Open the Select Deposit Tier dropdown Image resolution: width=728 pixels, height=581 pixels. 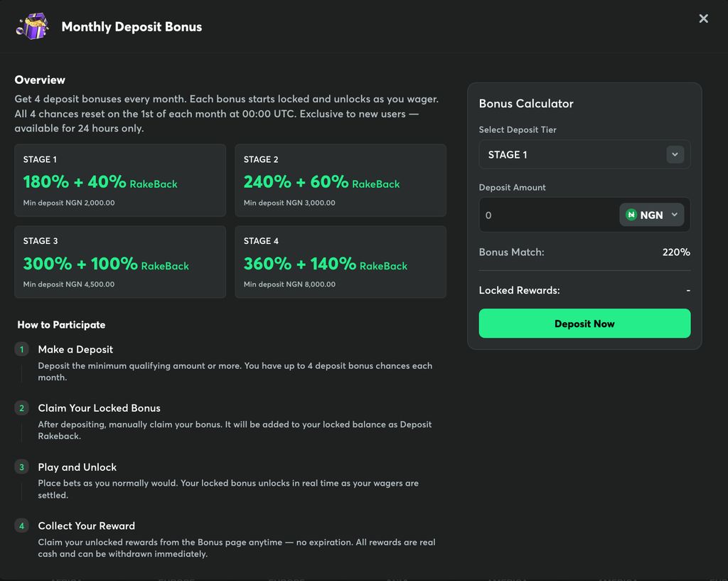click(584, 154)
